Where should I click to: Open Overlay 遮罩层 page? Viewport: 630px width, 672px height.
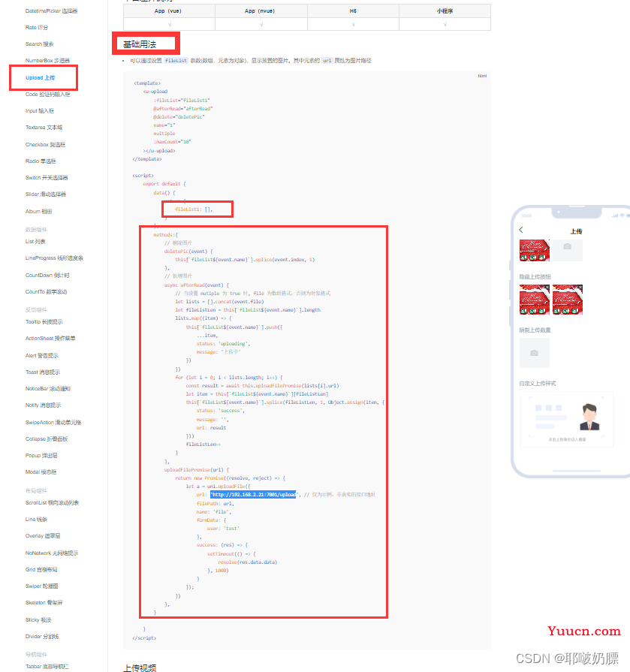[x=43, y=536]
